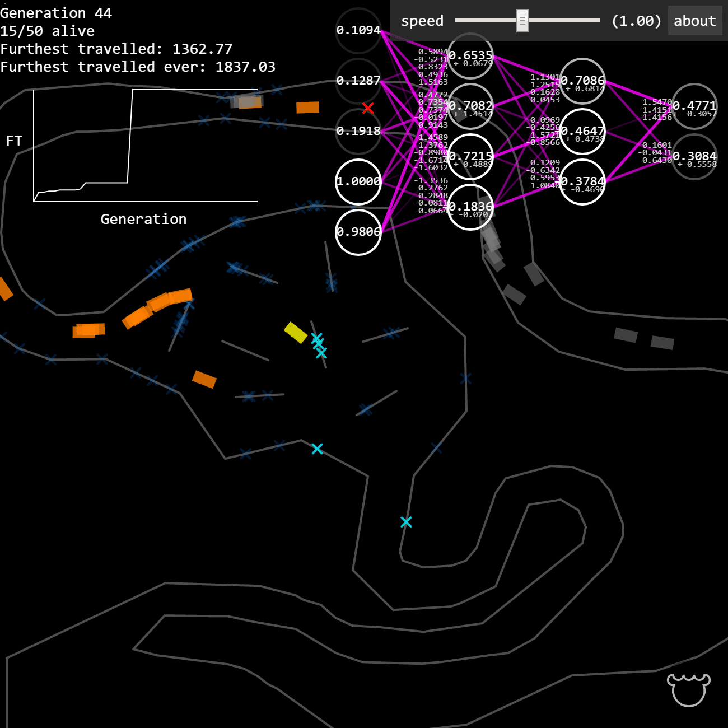Click the output node showing 0.4771

point(694,106)
